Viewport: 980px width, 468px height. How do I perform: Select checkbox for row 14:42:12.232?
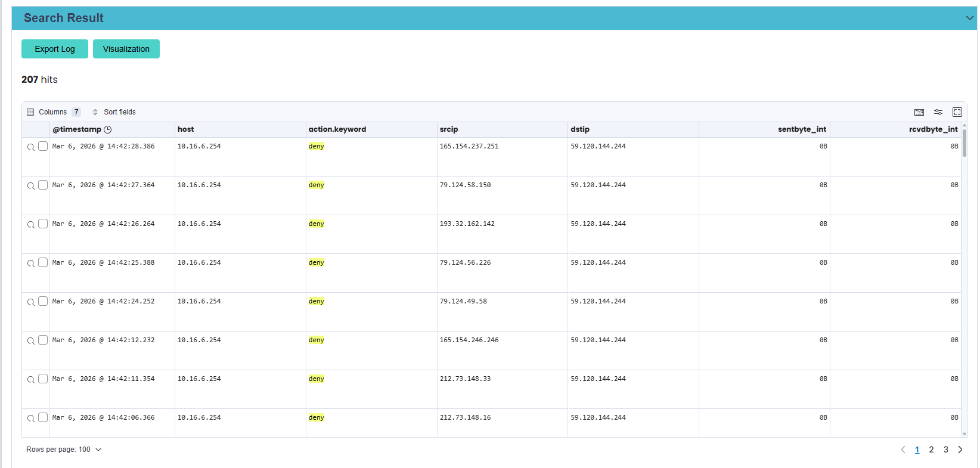tap(43, 340)
